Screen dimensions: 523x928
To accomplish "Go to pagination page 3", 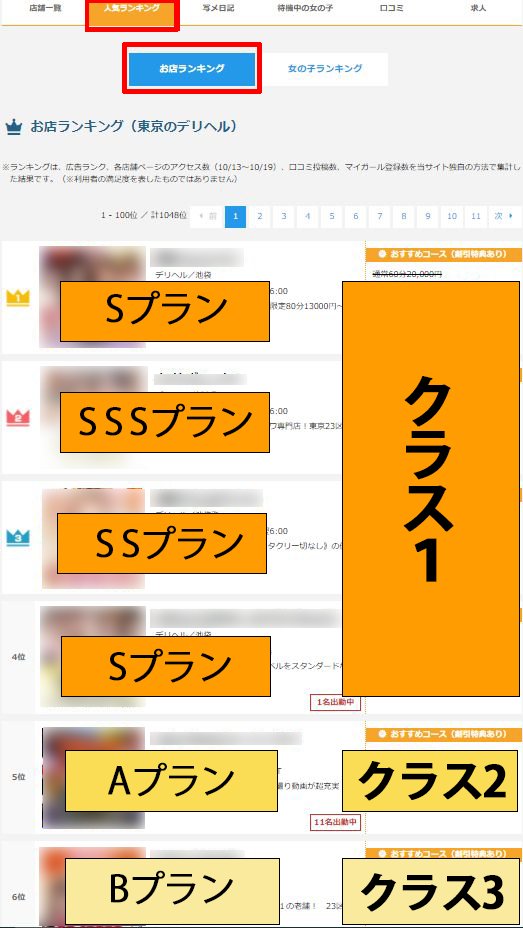I will 283,217.
